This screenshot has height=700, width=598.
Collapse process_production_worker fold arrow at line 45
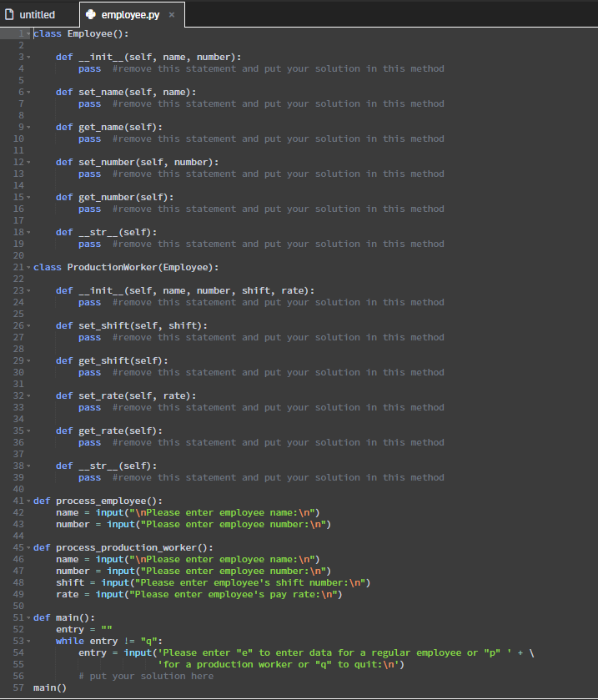coord(28,548)
